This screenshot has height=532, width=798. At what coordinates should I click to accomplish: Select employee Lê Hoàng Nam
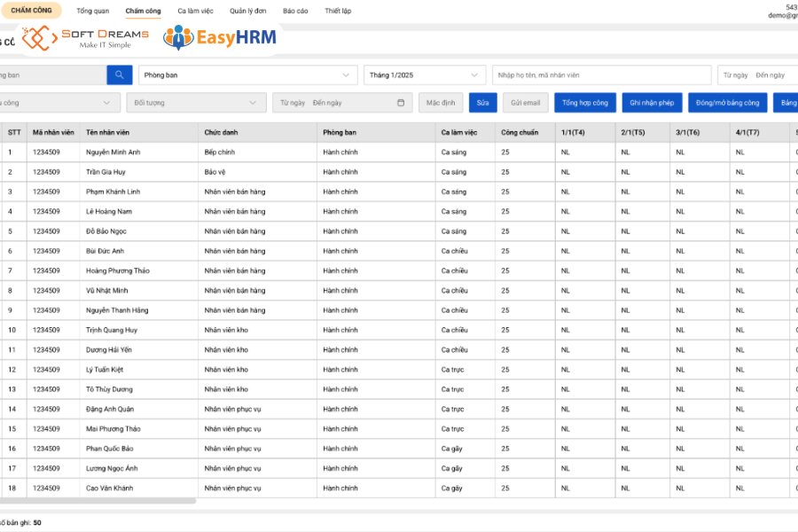tap(109, 212)
